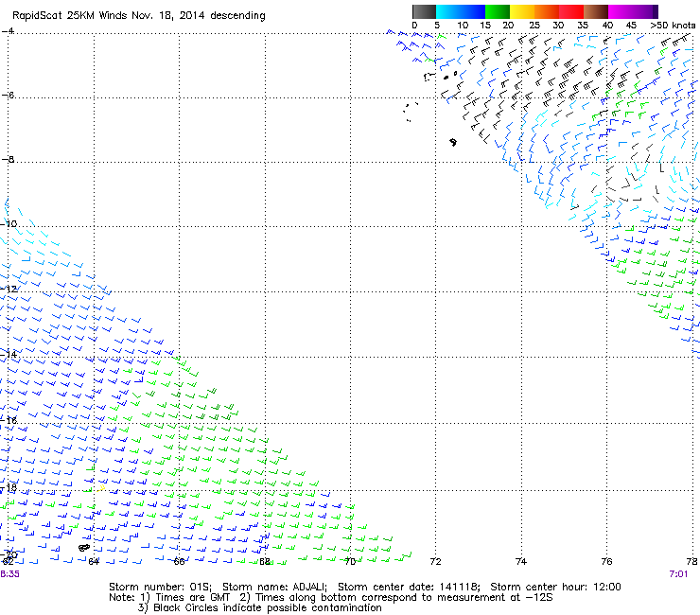Screen dimensions: 700x615
Task: Click the brown 35-40 knots legend segment
Action: tap(596, 11)
